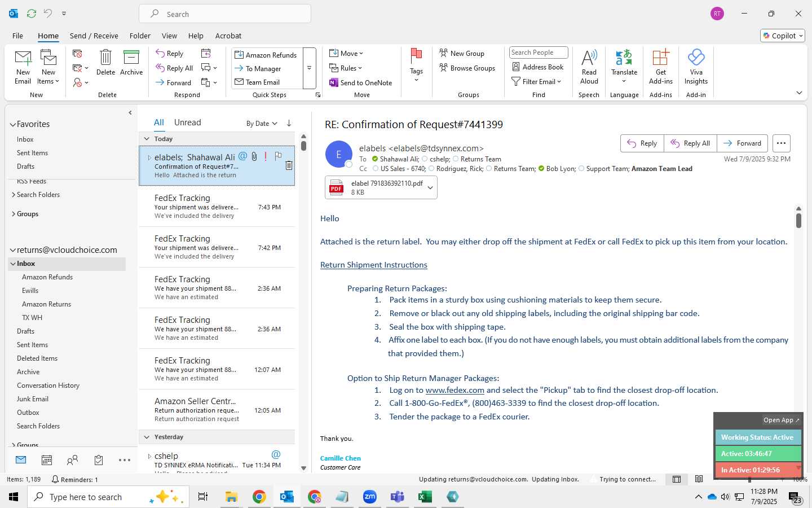The image size is (812, 508).
Task: Open the File menu
Action: click(x=17, y=36)
